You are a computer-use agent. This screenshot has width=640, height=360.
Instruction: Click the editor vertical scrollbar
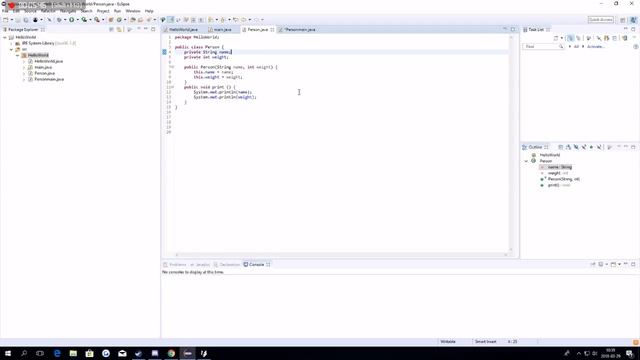coord(511,143)
